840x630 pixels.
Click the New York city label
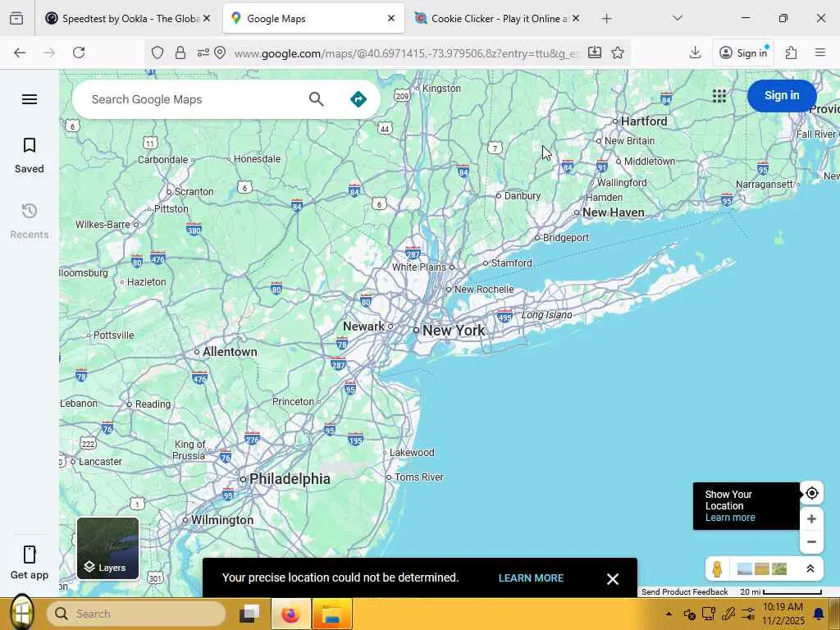coord(453,331)
